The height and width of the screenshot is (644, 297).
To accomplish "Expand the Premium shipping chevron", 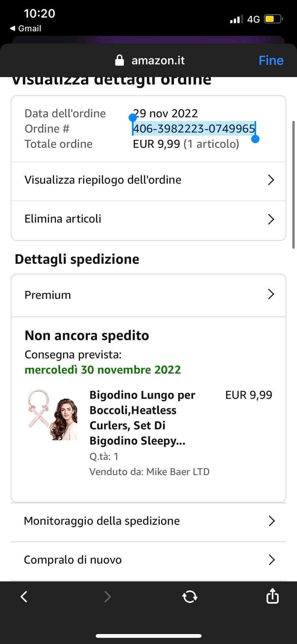I will [x=271, y=294].
